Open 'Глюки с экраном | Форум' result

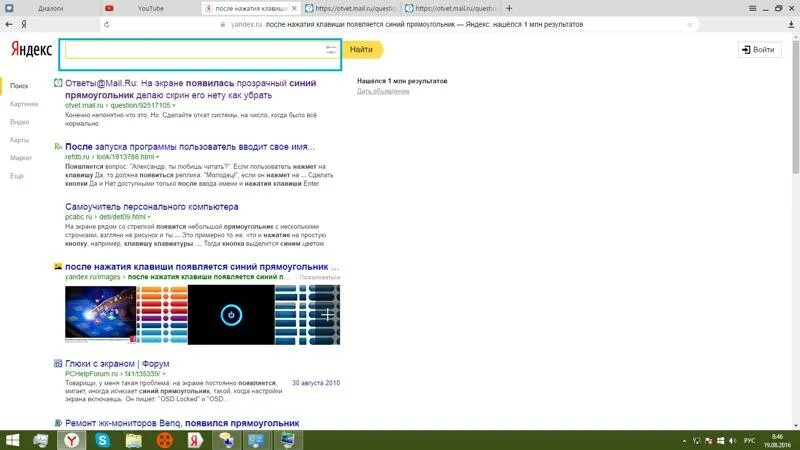(x=117, y=364)
